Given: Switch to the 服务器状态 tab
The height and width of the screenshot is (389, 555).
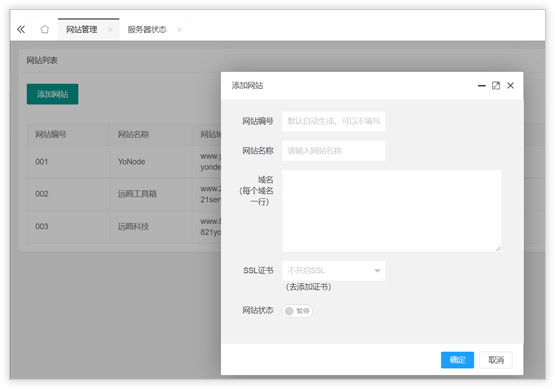Looking at the screenshot, I should 147,30.
